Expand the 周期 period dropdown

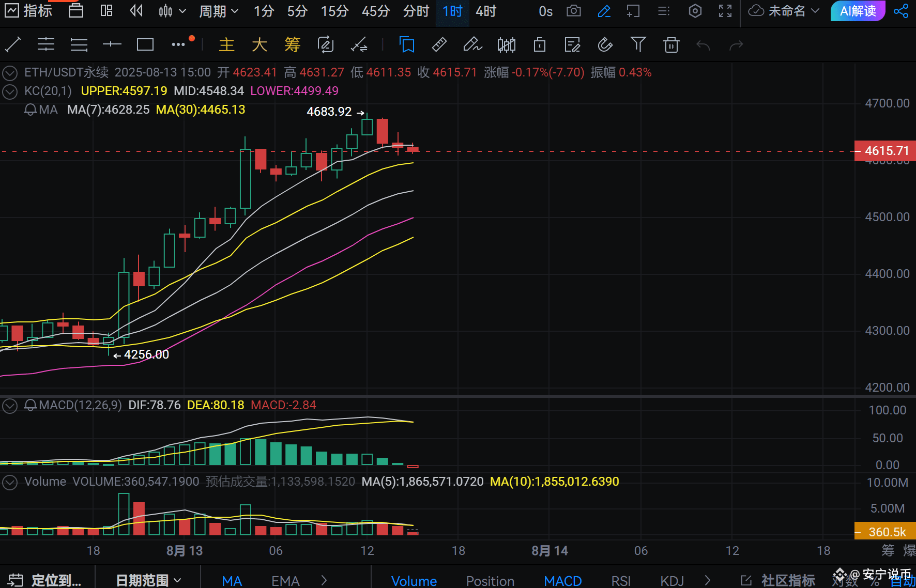coord(219,11)
